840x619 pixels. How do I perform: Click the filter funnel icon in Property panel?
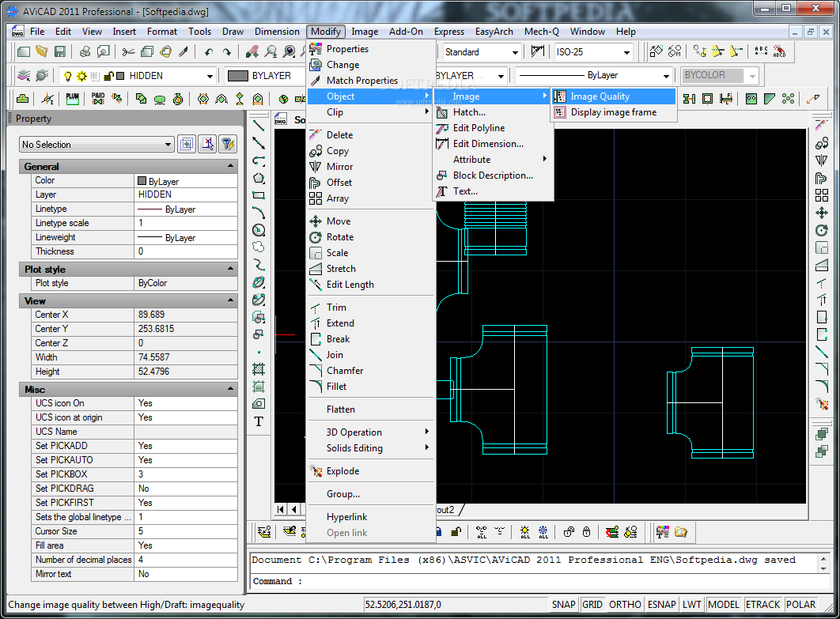point(228,144)
